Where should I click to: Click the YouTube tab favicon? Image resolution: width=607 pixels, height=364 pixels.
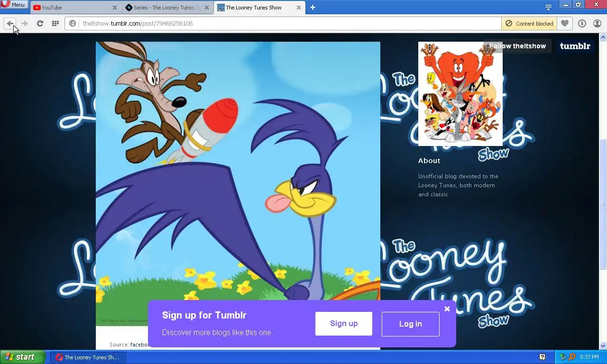click(37, 8)
